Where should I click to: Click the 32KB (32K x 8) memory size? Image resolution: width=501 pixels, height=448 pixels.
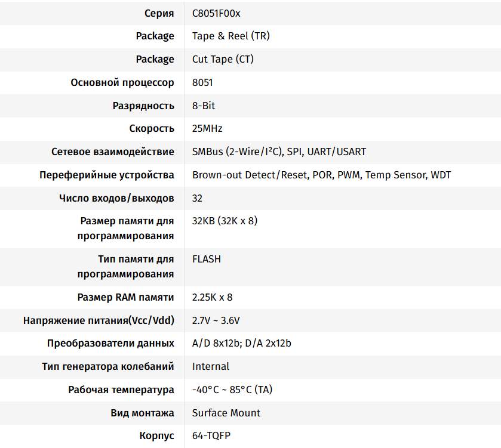(x=225, y=221)
